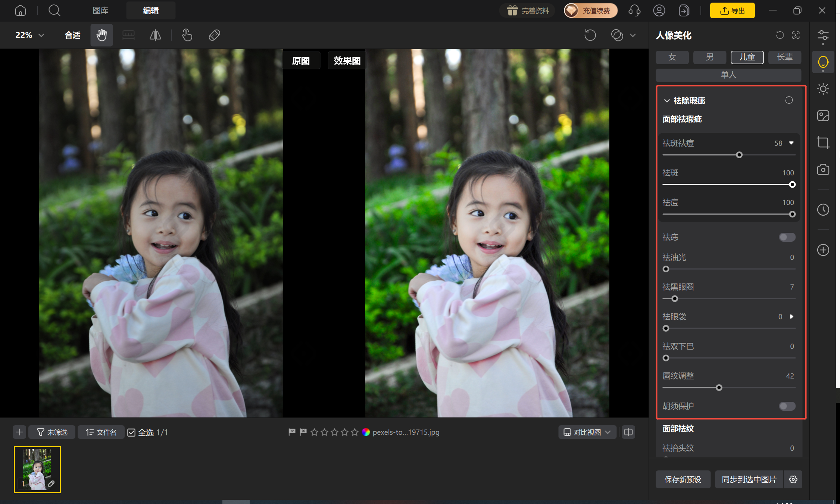Open the 对比视图 dropdown
The height and width of the screenshot is (504, 840).
[587, 432]
